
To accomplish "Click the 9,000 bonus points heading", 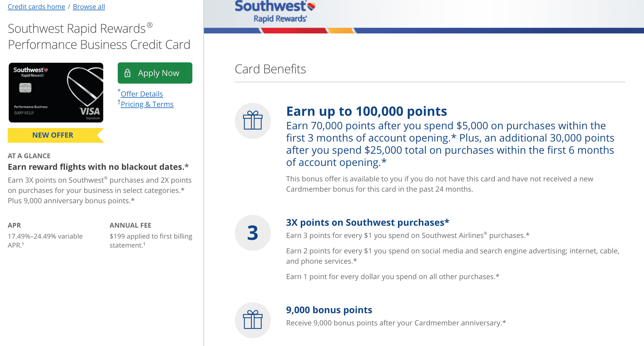I will (329, 310).
